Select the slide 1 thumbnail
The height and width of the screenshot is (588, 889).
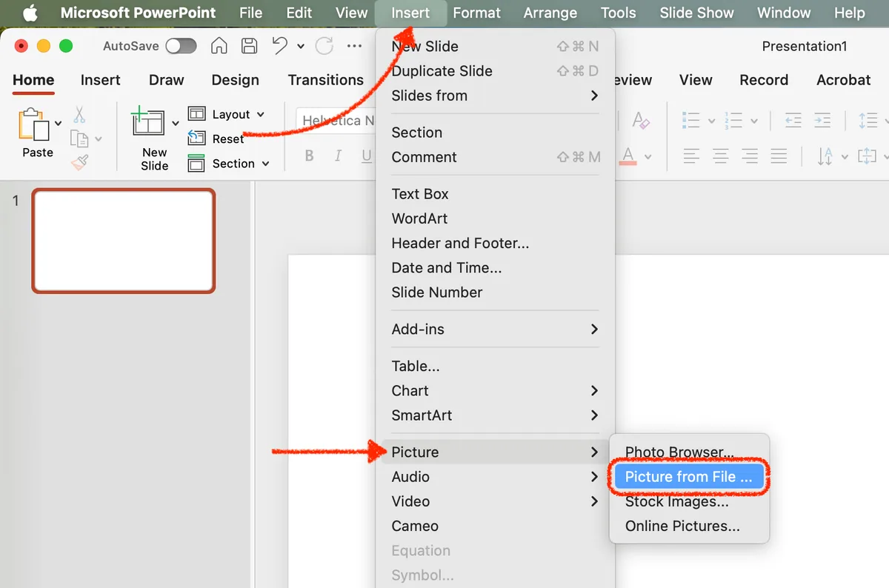coord(124,241)
